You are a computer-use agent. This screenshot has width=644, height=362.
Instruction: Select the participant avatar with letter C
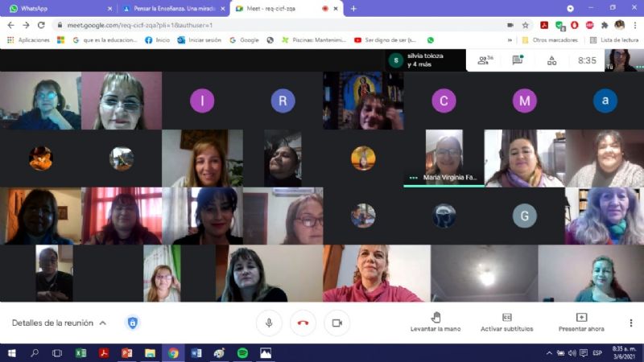[x=444, y=101]
